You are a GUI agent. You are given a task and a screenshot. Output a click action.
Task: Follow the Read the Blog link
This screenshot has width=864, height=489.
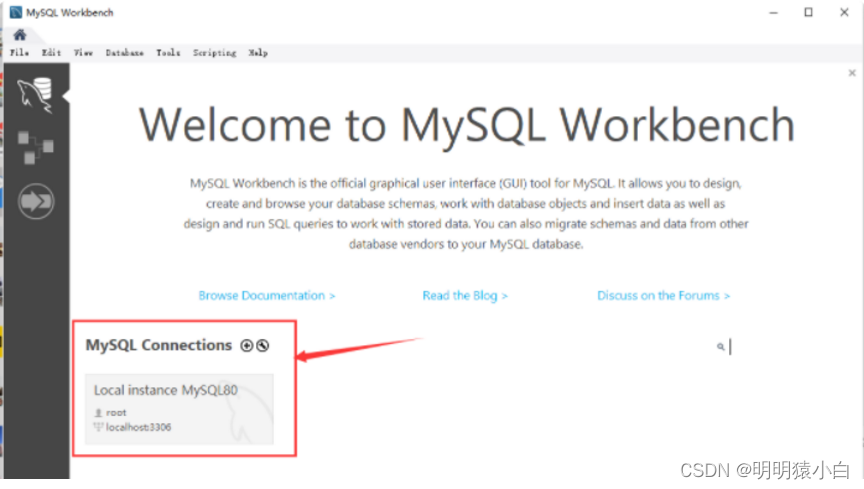click(x=465, y=295)
